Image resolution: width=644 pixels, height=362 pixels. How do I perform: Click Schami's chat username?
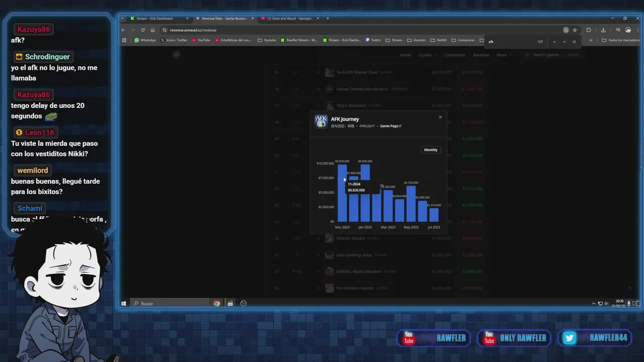(x=30, y=208)
